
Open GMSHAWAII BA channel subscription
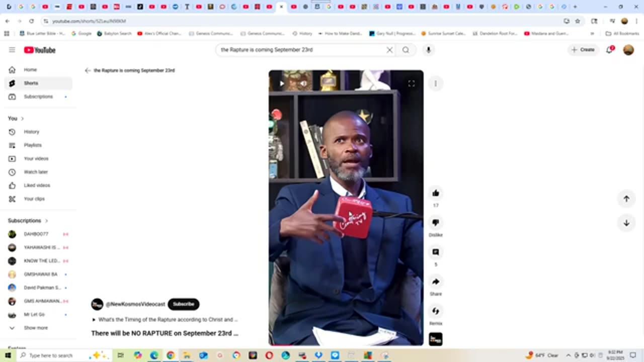(x=38, y=275)
